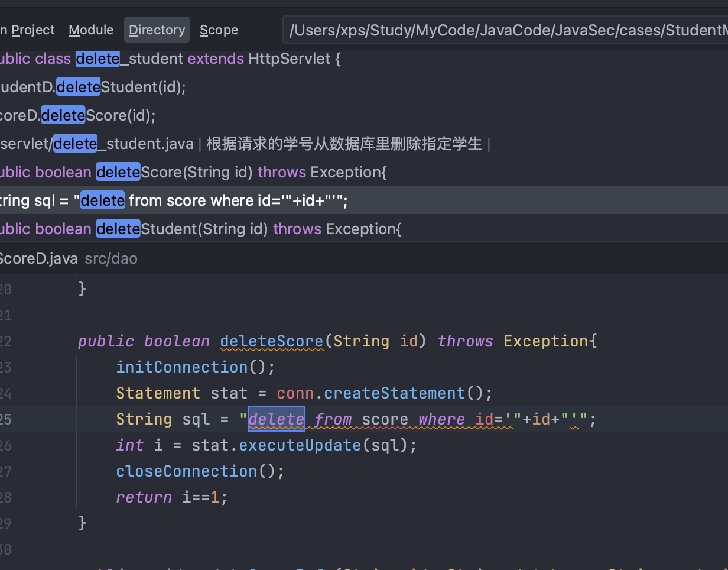Click the directory path input field

point(505,30)
